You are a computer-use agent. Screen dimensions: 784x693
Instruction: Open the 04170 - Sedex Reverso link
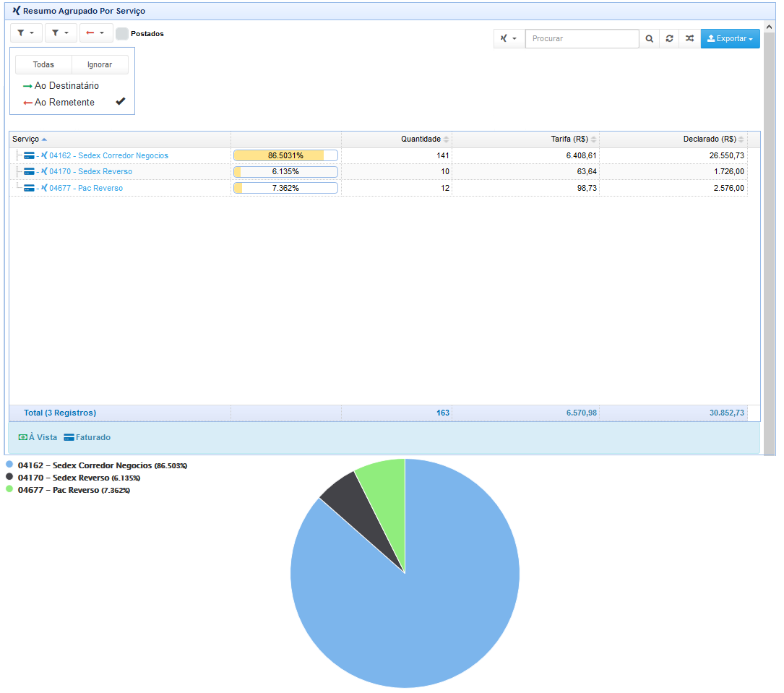(x=90, y=171)
